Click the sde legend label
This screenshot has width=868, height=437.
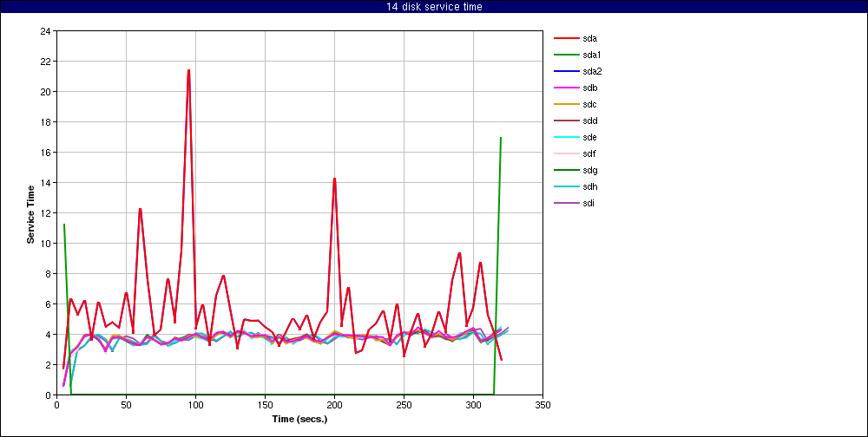click(589, 137)
